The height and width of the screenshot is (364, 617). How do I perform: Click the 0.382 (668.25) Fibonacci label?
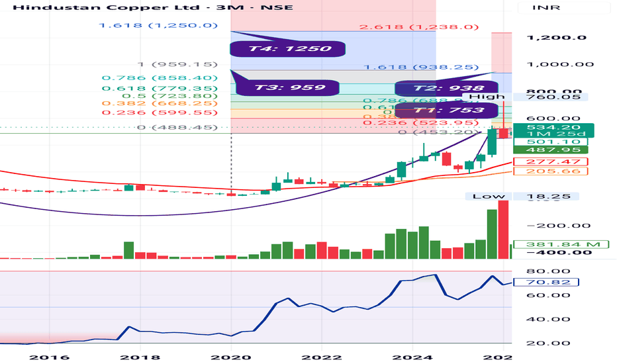[x=160, y=103]
